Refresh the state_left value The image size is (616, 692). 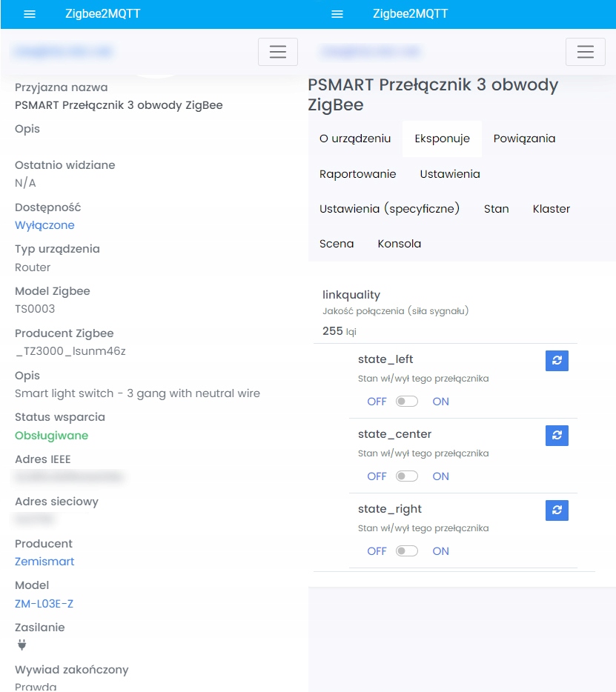click(x=557, y=361)
